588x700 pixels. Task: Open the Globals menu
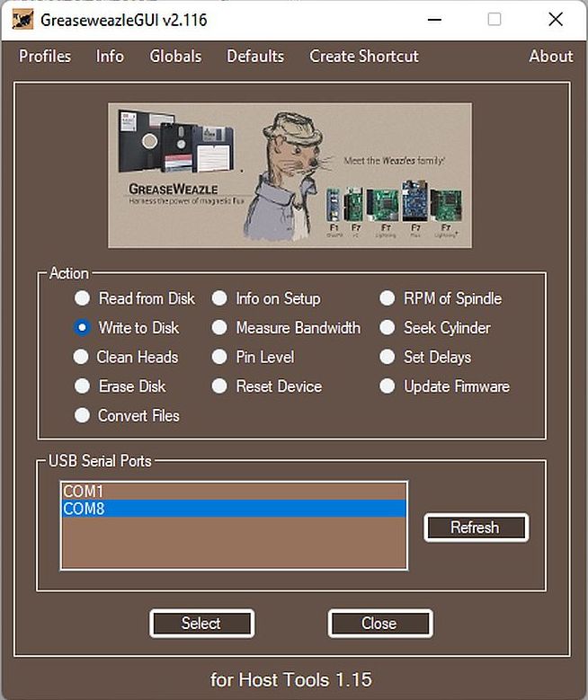(175, 56)
